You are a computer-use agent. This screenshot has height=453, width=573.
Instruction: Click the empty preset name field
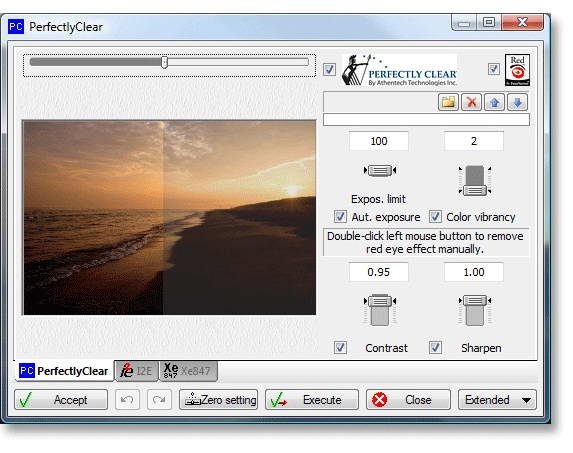tap(426, 119)
